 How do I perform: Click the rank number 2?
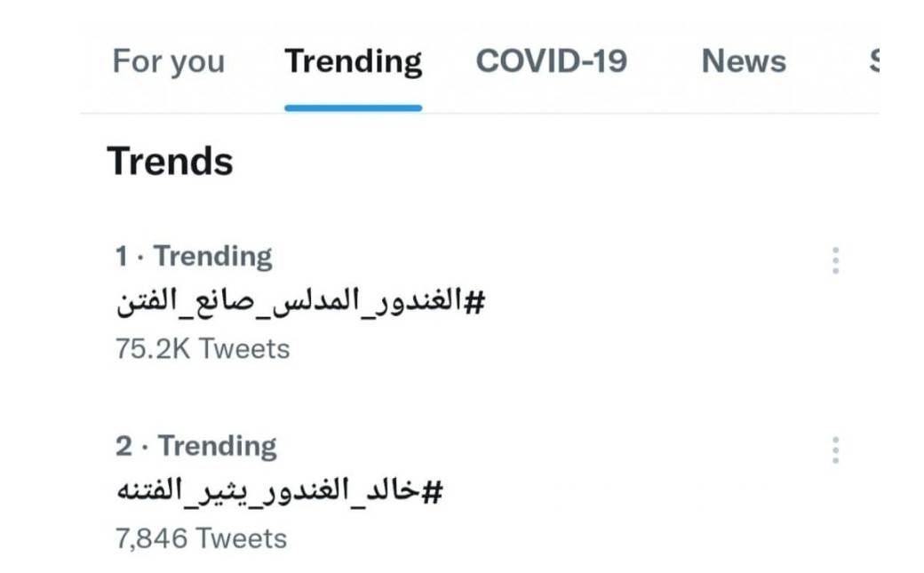click(123, 446)
